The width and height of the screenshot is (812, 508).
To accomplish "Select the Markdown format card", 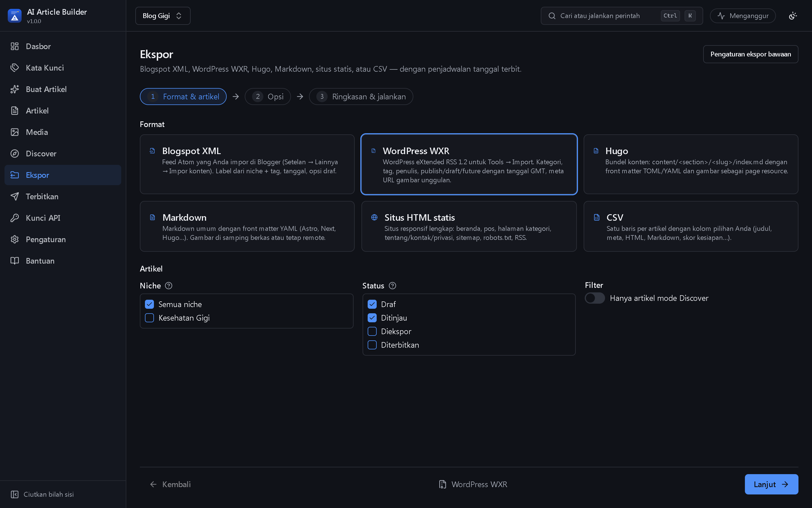I will tap(247, 226).
